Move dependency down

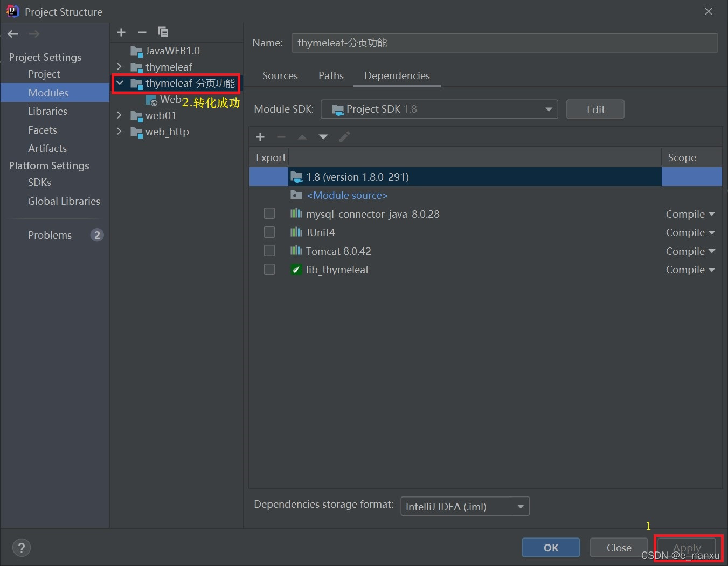coord(323,137)
